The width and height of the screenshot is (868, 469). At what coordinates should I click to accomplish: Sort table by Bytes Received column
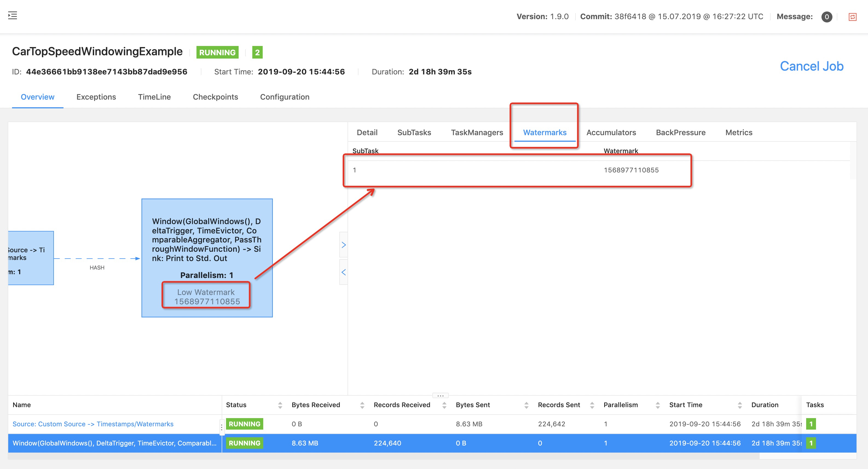tap(362, 405)
